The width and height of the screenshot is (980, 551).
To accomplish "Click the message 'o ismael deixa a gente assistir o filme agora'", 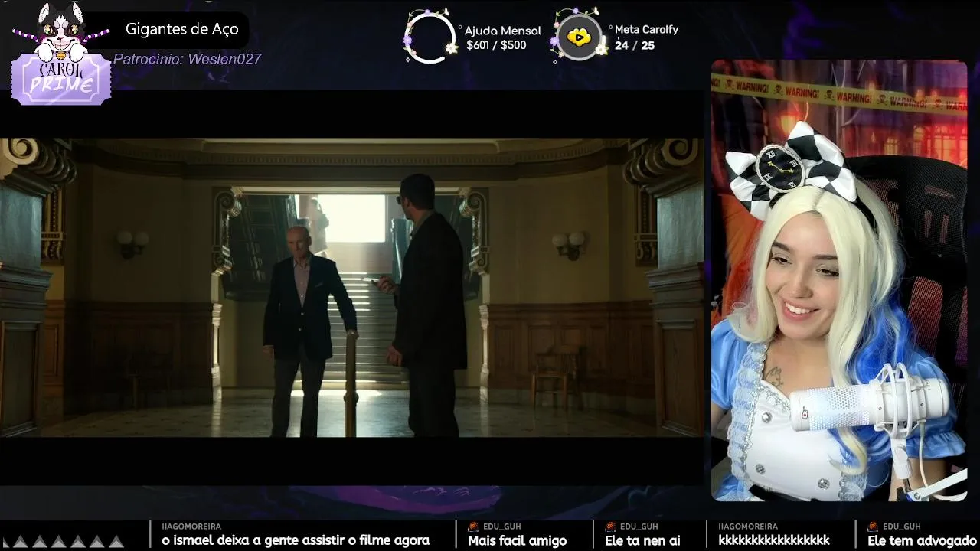I will tap(296, 540).
